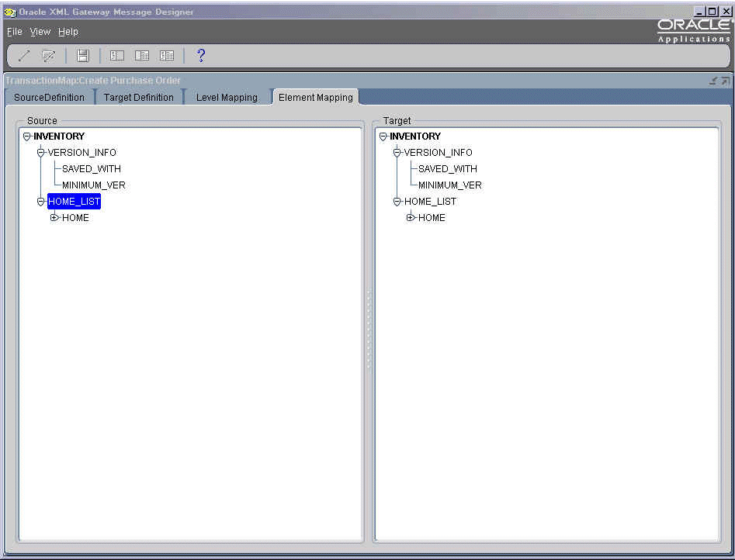735x560 pixels.
Task: Select INVENTORY in the Target tree
Action: [x=415, y=137]
